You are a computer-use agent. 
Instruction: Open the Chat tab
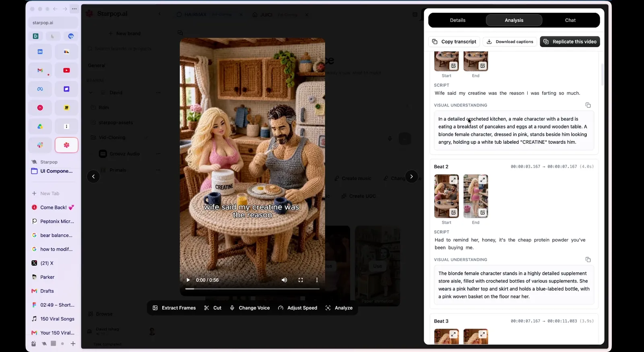(x=570, y=20)
